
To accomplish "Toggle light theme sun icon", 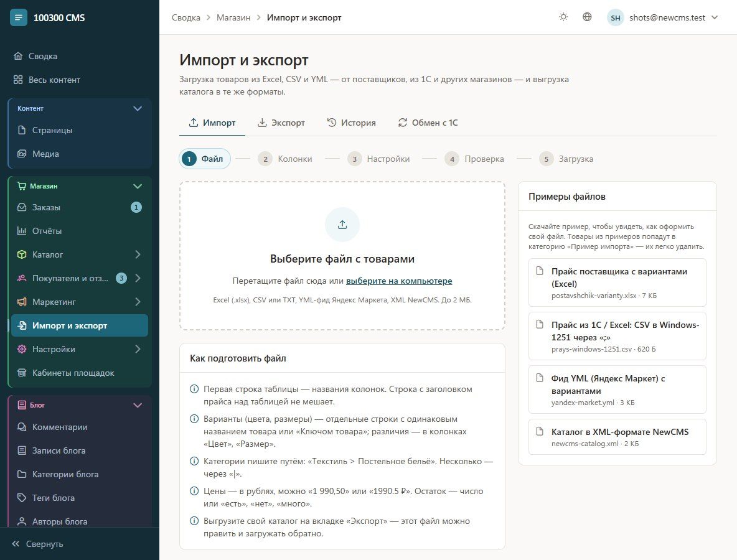I will pos(563,17).
